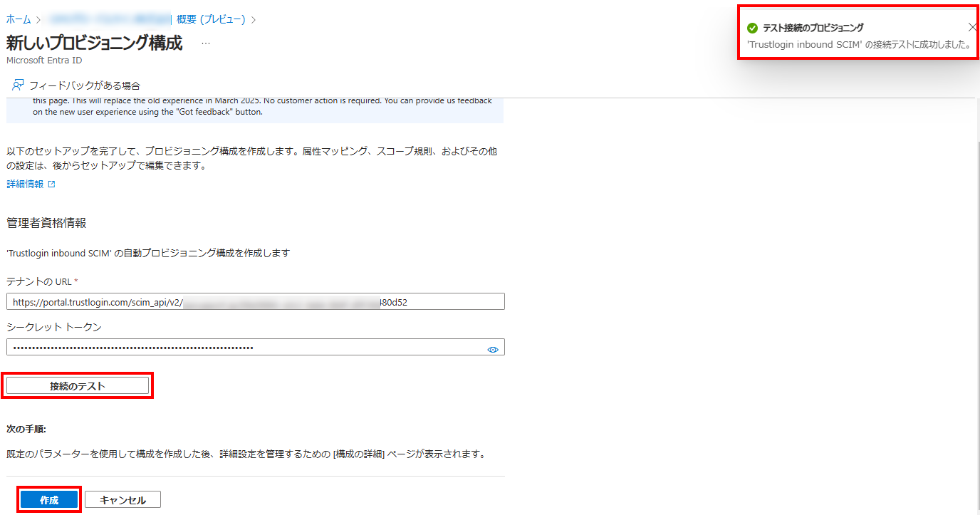Screen dimensions: 980x515
Task: Click the green success checkmark icon
Action: point(752,28)
